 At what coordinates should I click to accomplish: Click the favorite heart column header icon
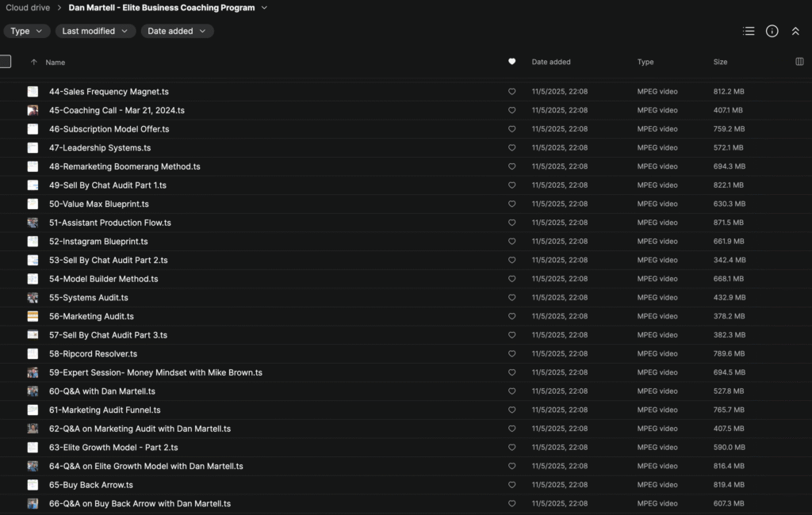point(511,62)
